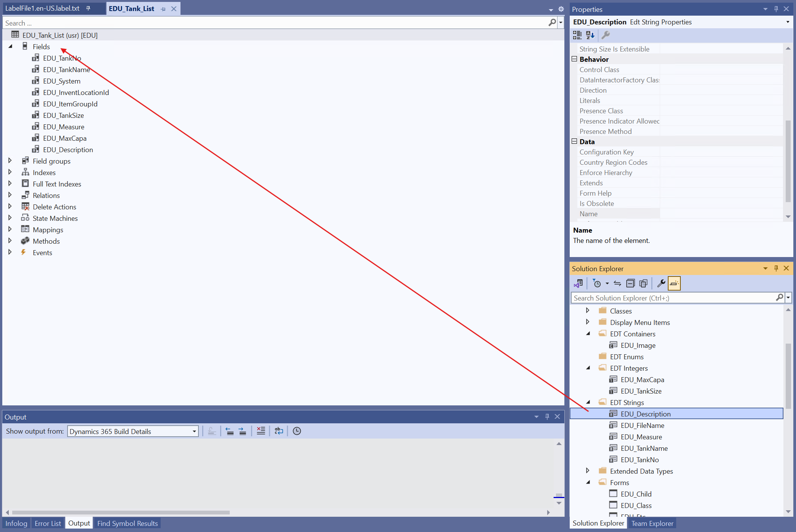Click the Solution Explorer wrench properties icon
796x532 pixels.
[661, 283]
